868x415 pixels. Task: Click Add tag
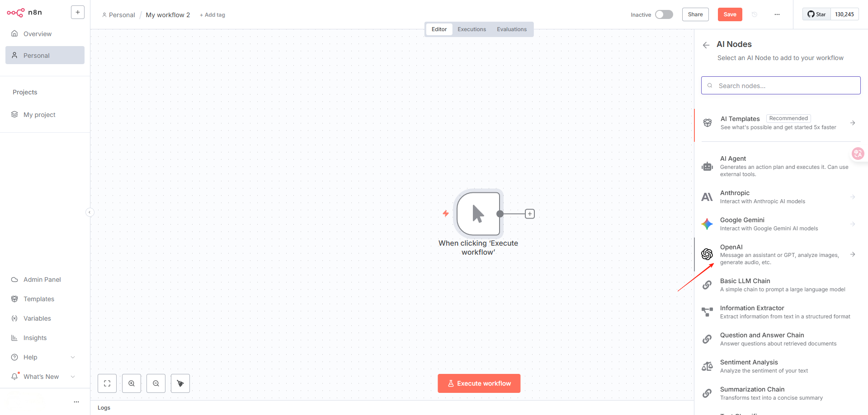pos(212,15)
